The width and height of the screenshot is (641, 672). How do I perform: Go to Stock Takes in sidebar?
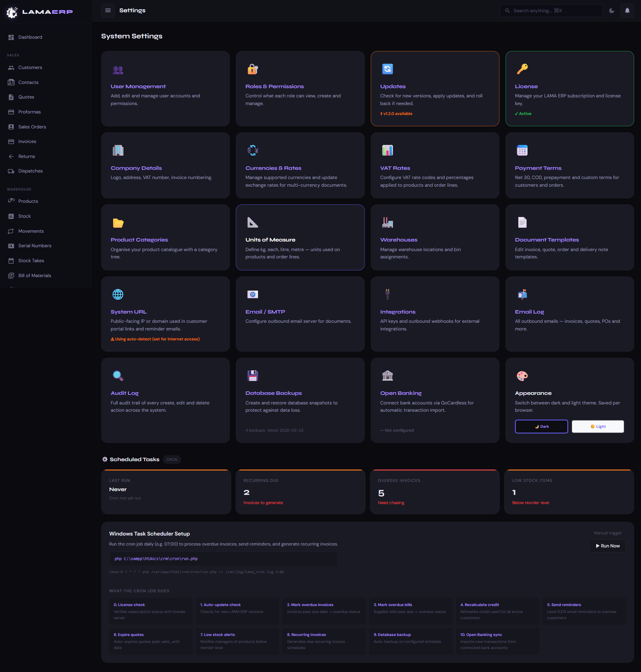[x=31, y=261]
